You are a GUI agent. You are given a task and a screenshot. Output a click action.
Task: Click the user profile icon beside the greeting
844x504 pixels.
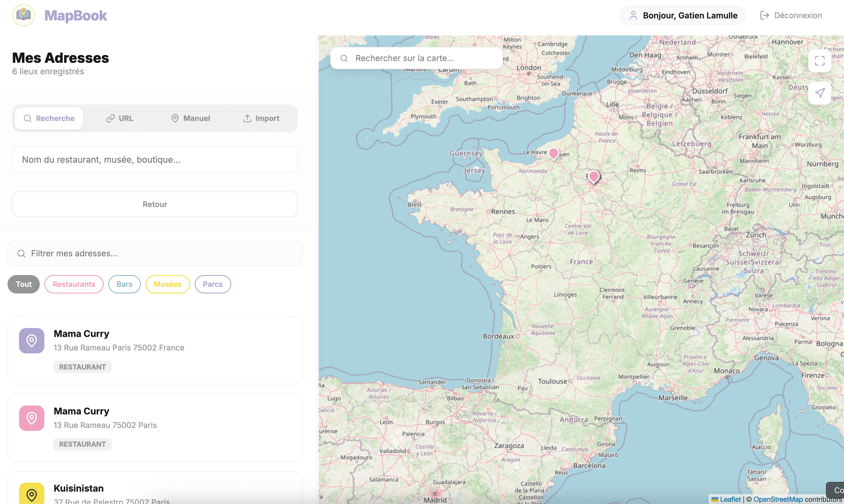click(633, 15)
